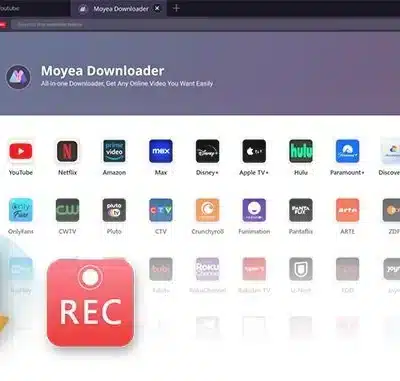Select the Amazon Prime Video icon
This screenshot has height=381, width=400.
[114, 151]
